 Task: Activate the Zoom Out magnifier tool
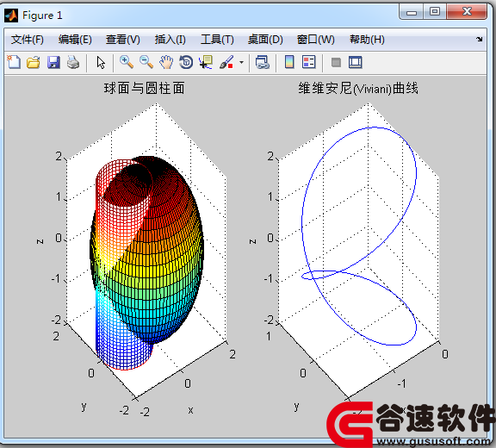146,62
